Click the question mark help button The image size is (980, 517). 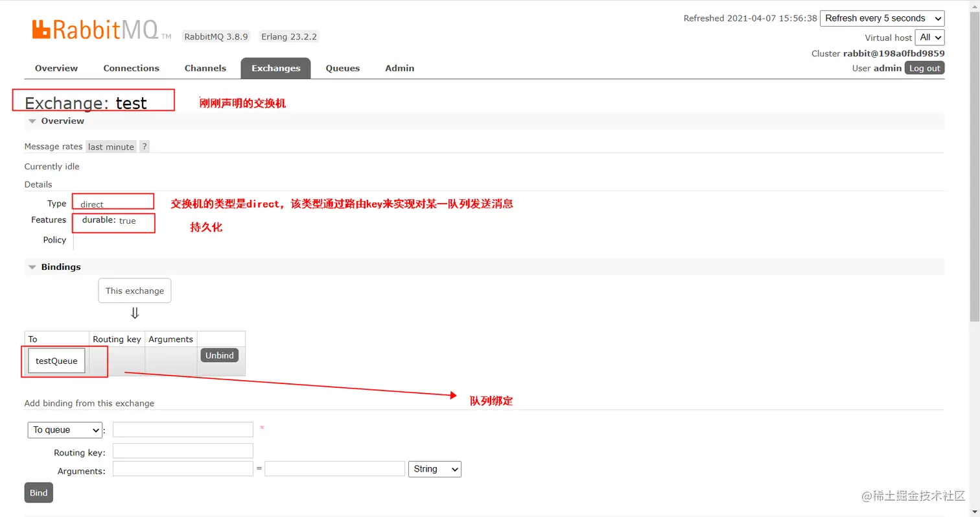coord(145,147)
